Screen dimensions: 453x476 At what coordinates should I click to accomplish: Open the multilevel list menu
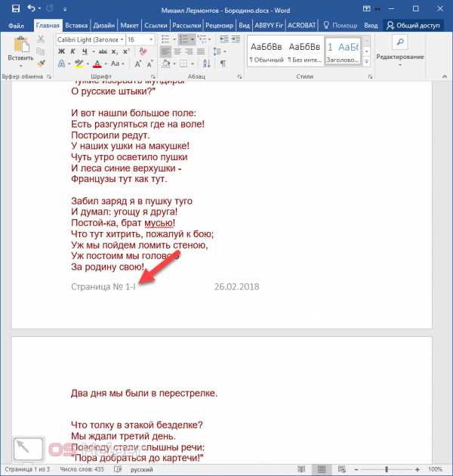(202, 39)
